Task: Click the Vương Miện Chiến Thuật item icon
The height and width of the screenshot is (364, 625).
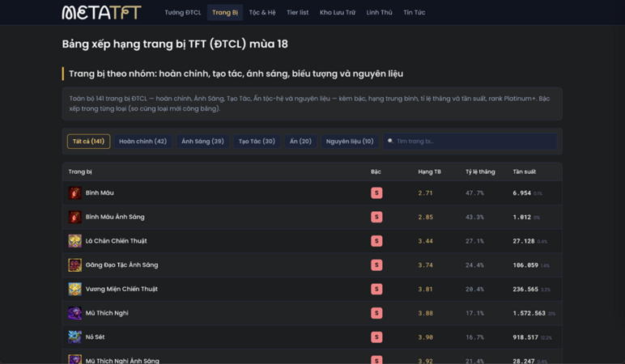Action: 75,289
